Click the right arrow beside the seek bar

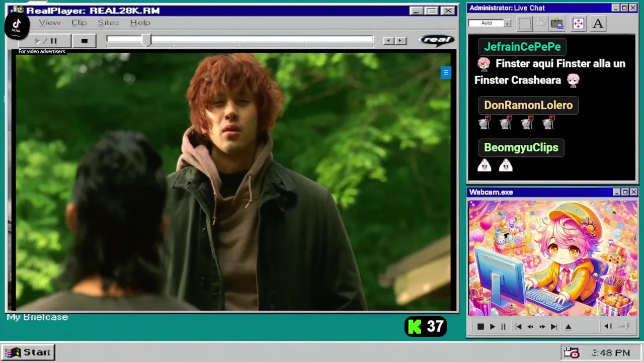(x=400, y=41)
